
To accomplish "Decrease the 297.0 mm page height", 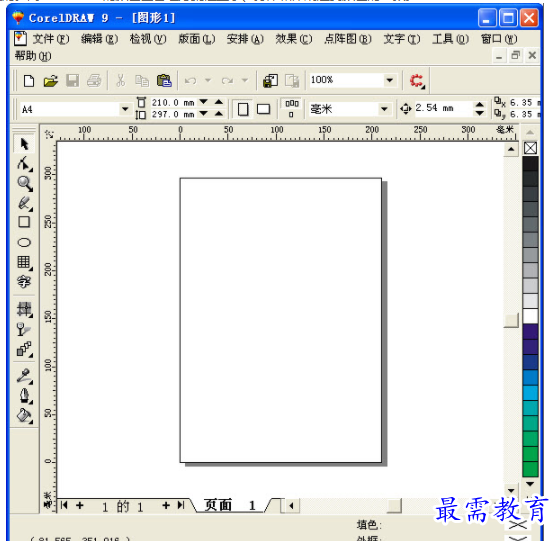I will 204,114.
